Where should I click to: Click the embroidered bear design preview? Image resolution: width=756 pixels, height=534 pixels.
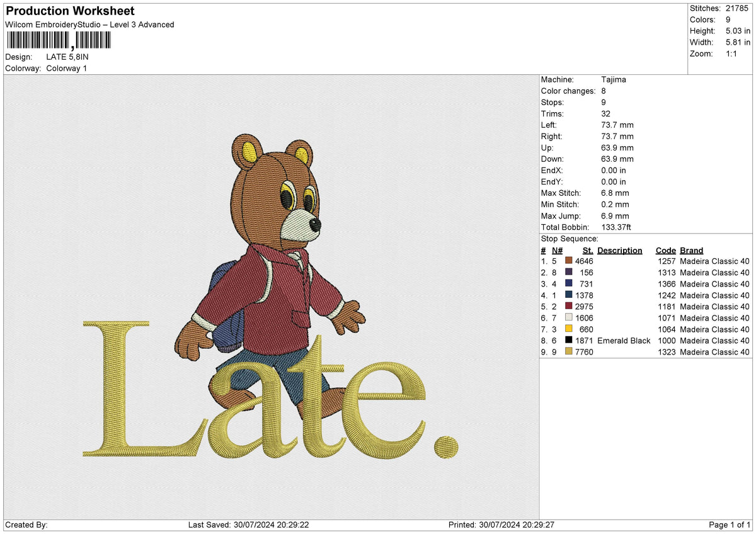click(271, 296)
